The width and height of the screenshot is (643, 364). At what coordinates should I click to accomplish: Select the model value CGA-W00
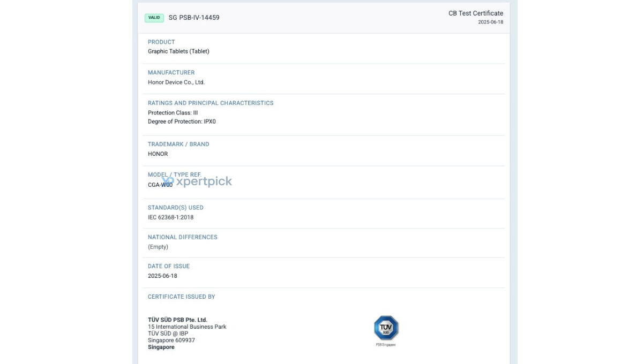click(x=160, y=185)
